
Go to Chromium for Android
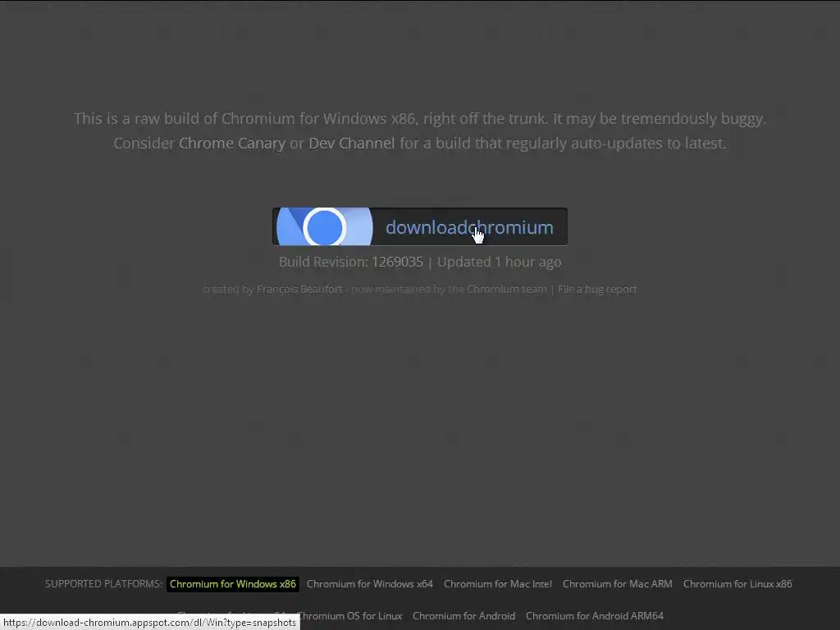pos(464,616)
